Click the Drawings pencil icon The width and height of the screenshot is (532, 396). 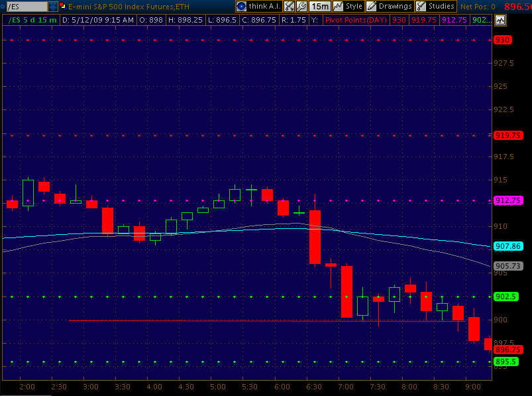[372, 6]
